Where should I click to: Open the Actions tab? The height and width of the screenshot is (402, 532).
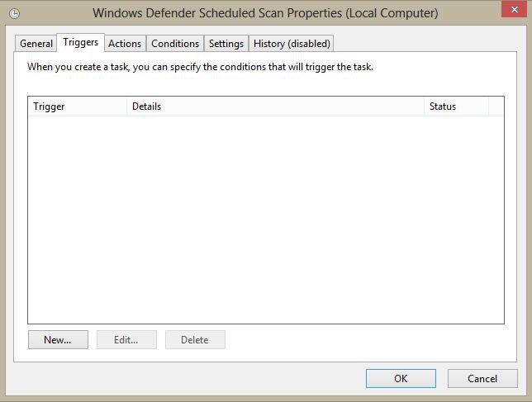coord(125,44)
